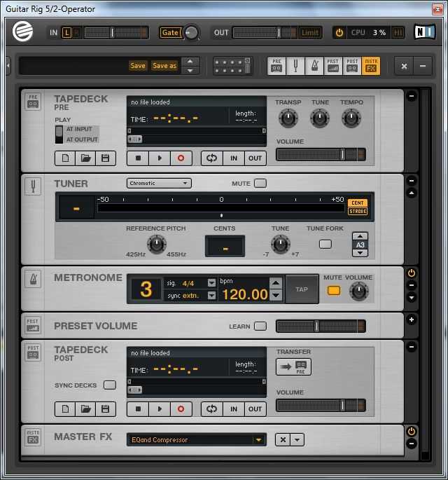This screenshot has width=448, height=480.
Task: Toggle the Tuner button in toolbar
Action: (295, 65)
